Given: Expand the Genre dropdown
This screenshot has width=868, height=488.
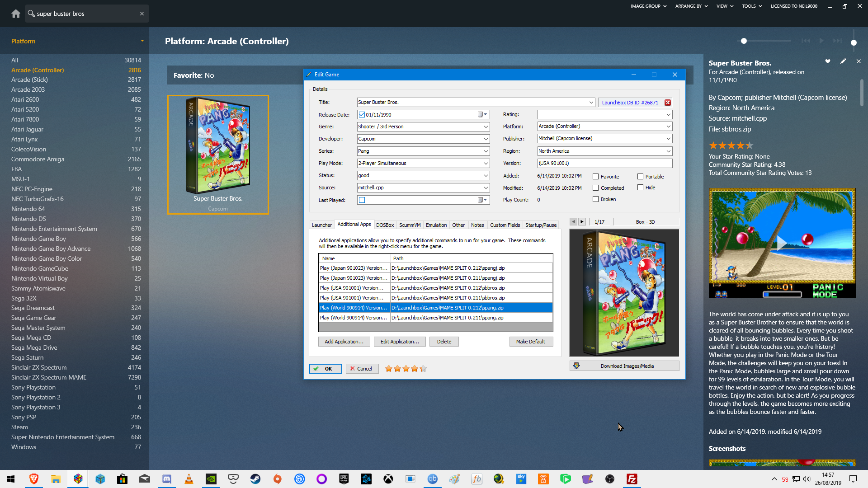Looking at the screenshot, I should [x=486, y=127].
